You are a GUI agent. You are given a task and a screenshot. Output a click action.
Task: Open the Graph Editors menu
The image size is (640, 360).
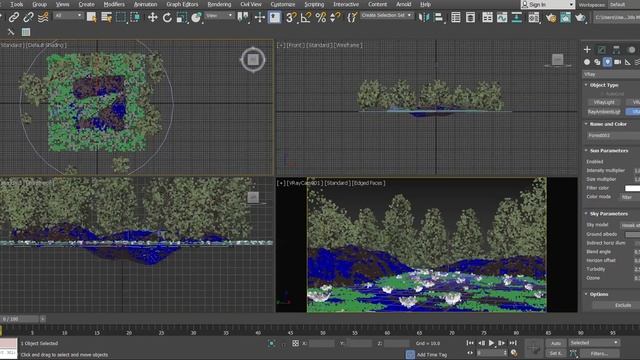coord(182,4)
